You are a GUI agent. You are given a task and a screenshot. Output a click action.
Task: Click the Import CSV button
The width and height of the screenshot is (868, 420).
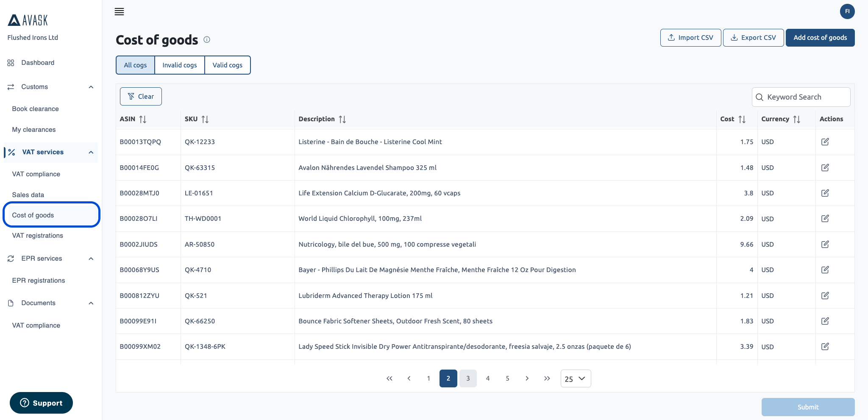coord(690,38)
